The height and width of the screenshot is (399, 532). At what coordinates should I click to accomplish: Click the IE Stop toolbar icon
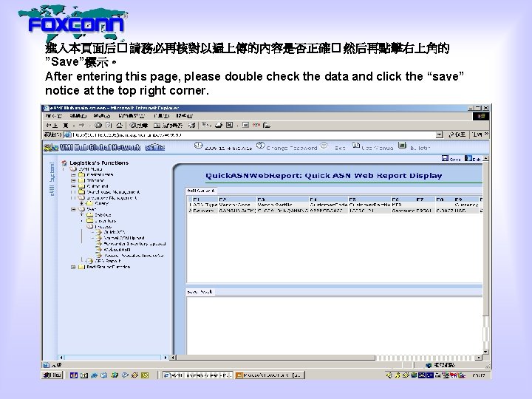click(98, 125)
